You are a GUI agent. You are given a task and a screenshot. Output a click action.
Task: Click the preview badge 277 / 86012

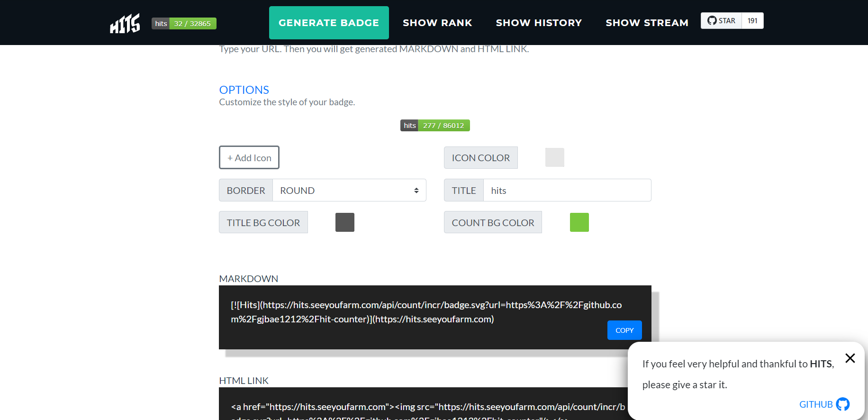tap(435, 125)
